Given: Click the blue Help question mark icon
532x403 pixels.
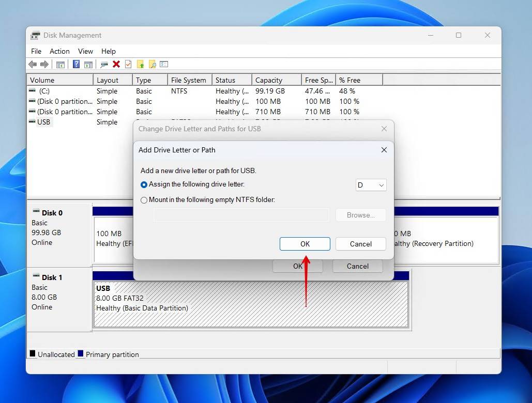Looking at the screenshot, I should [76, 64].
